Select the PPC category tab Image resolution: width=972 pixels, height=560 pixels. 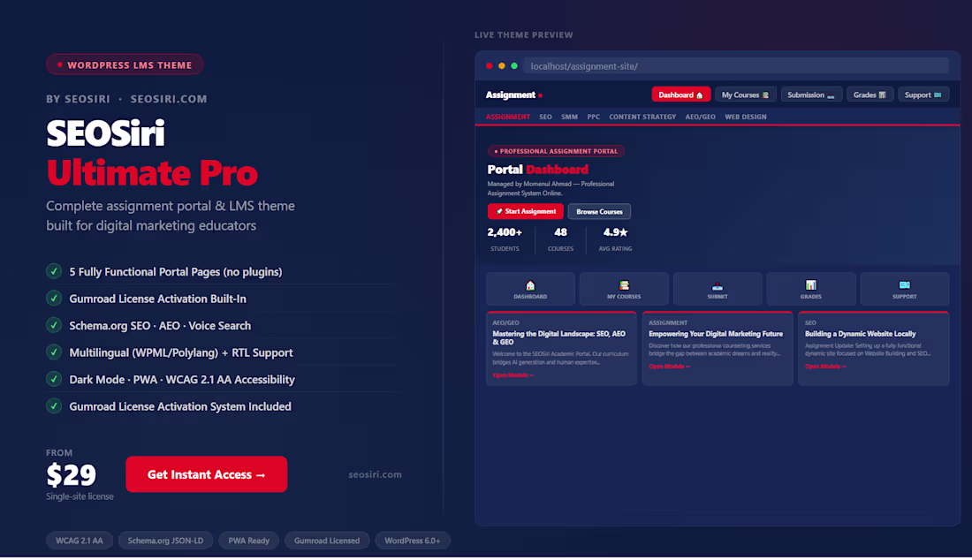tap(593, 117)
